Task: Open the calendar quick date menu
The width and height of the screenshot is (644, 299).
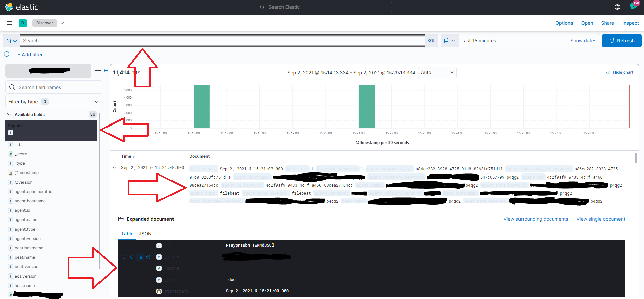Action: [450, 41]
